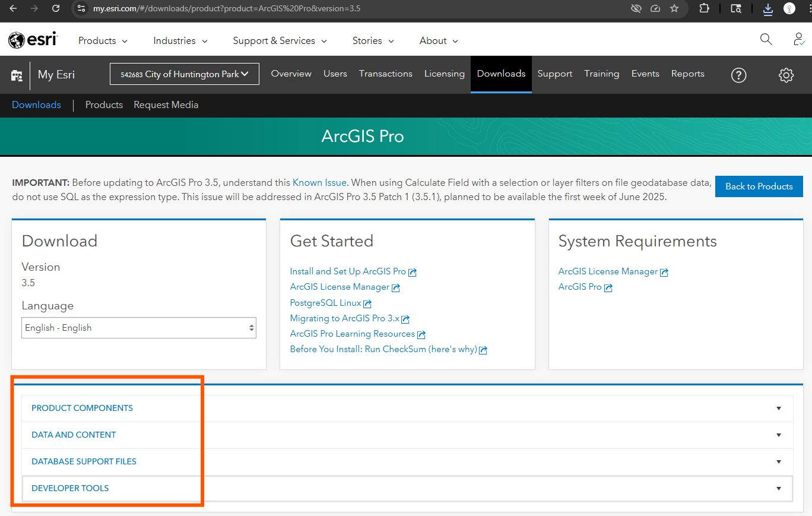The image size is (812, 516).
Task: Open the Known Issue link
Action: (x=319, y=182)
